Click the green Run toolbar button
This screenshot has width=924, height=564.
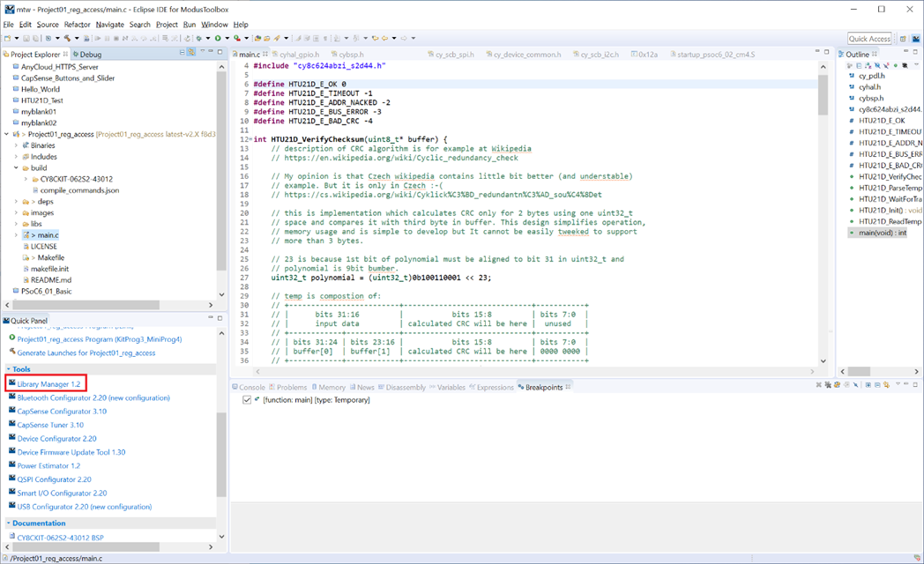[x=217, y=39]
